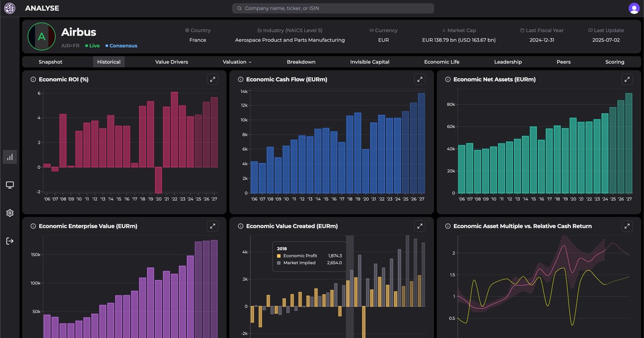Open the settings gear in sidebar

10,213
